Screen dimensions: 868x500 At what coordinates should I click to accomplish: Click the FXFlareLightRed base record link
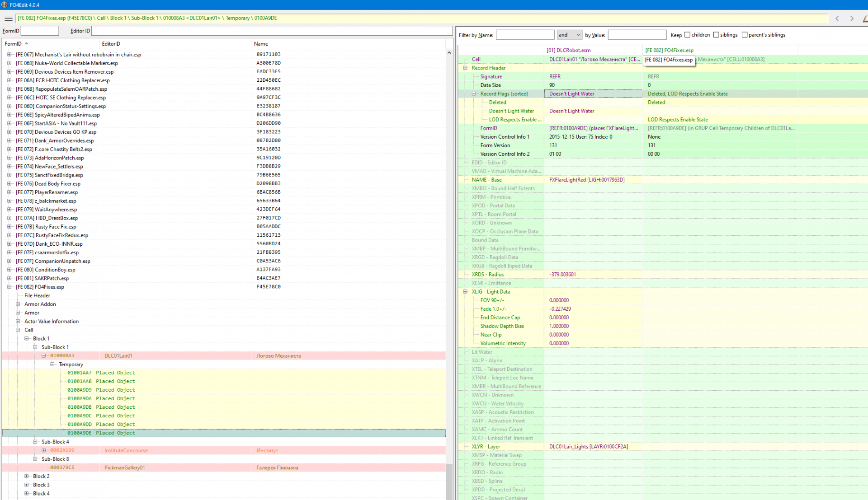586,180
